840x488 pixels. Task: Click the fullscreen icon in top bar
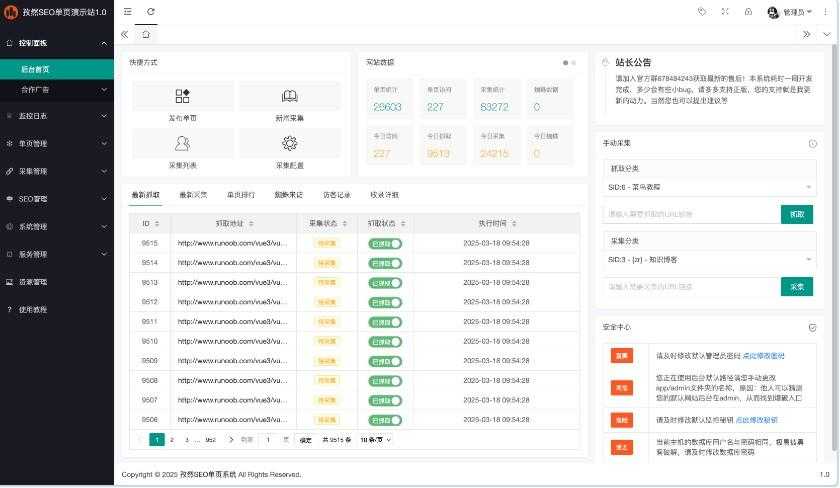coord(725,12)
